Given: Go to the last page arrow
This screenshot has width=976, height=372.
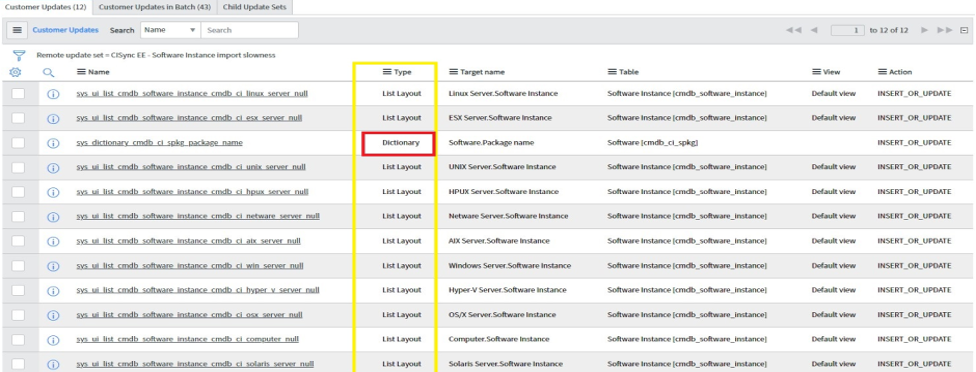Looking at the screenshot, I should (944, 30).
